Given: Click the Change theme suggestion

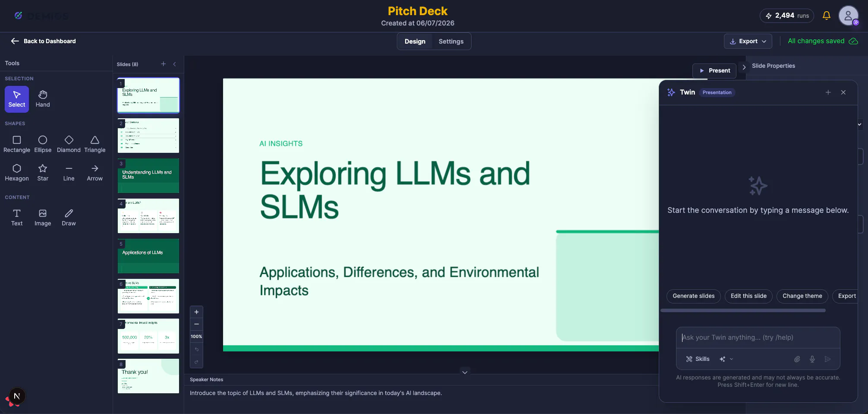Looking at the screenshot, I should (x=802, y=296).
